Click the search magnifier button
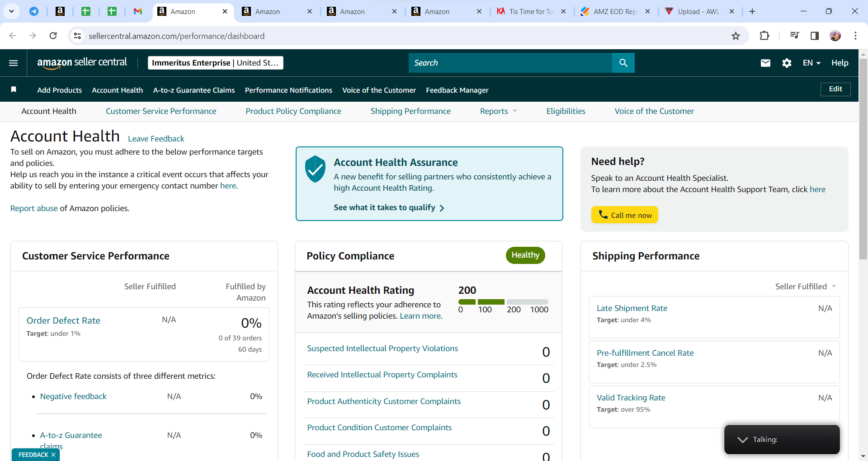This screenshot has height=461, width=868. 623,63
